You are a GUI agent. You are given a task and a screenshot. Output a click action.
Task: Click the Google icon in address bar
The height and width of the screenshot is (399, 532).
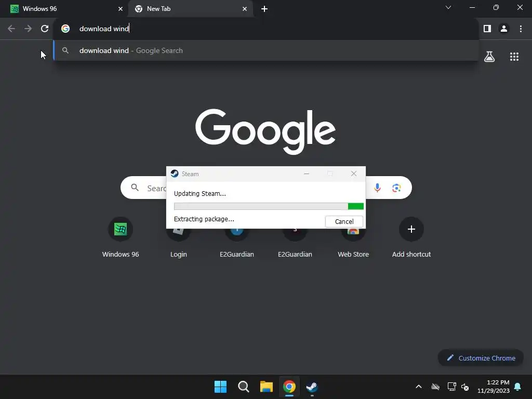click(x=65, y=29)
